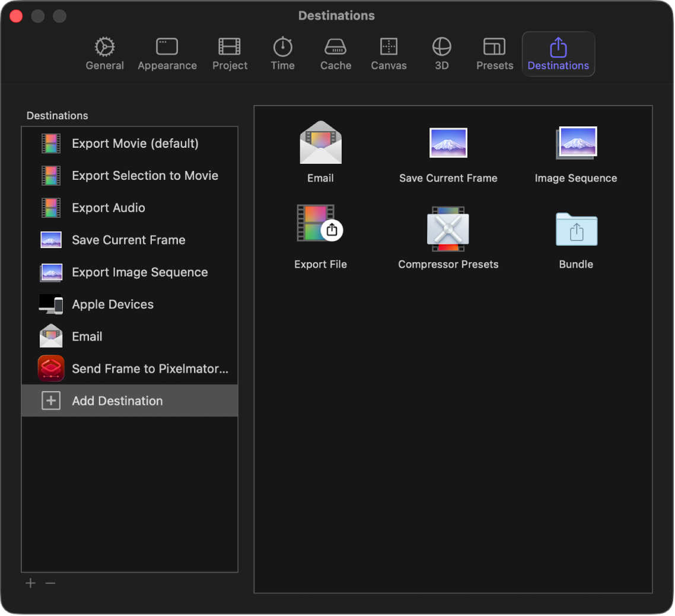Viewport: 675px width, 616px height.
Task: Select Export Movie (default) filmstrip icon
Action: coord(51,144)
